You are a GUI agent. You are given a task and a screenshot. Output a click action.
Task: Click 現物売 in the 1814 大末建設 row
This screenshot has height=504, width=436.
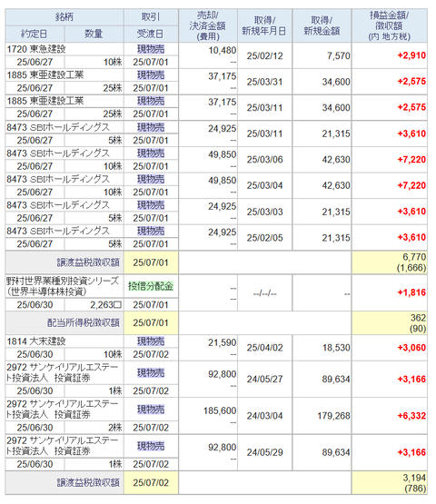[x=151, y=341]
